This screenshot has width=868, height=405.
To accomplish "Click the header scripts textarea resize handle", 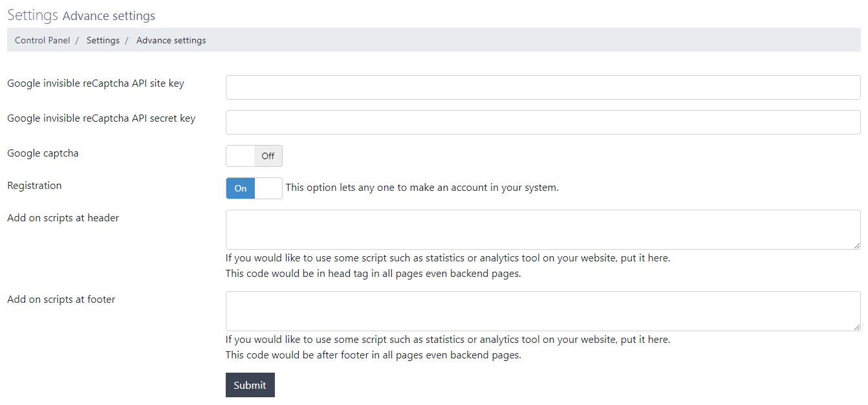I will point(857,246).
